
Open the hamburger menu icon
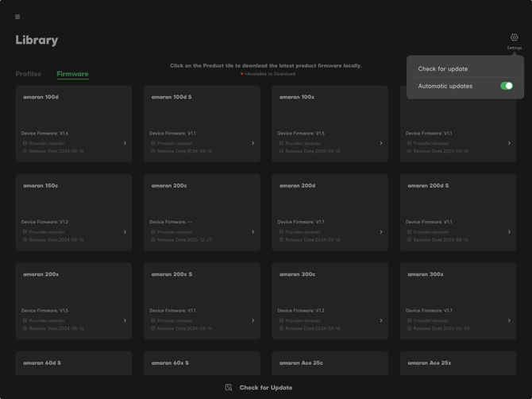tap(17, 17)
